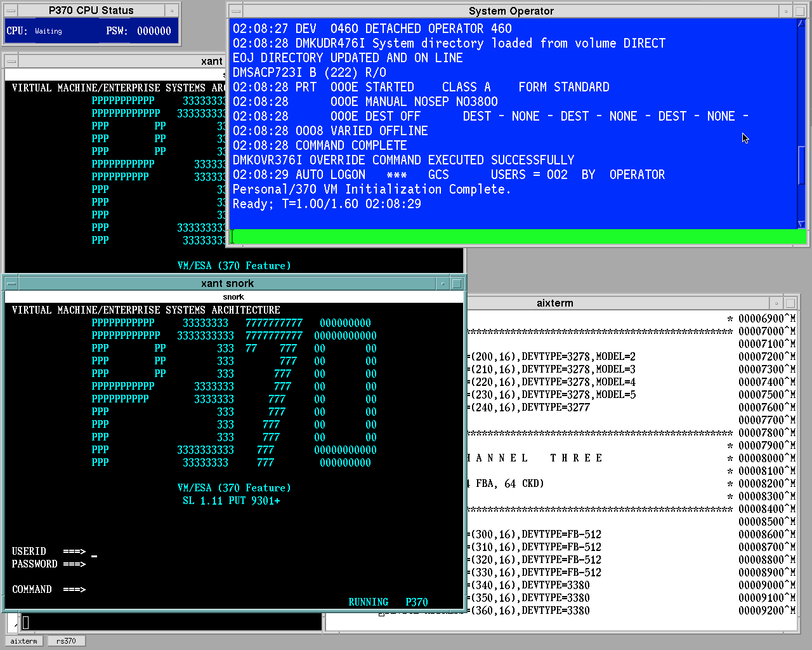Open the rear xant window's menu button

click(x=11, y=61)
